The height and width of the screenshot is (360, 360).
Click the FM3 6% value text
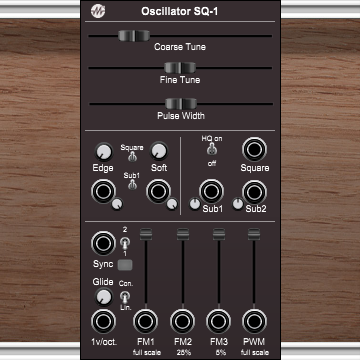[220, 352]
